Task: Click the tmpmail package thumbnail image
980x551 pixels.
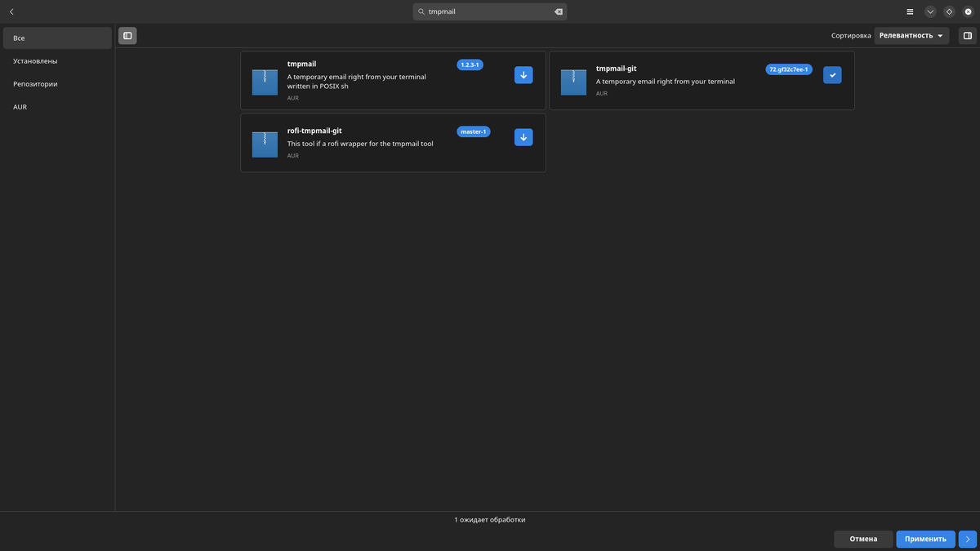Action: (x=265, y=82)
